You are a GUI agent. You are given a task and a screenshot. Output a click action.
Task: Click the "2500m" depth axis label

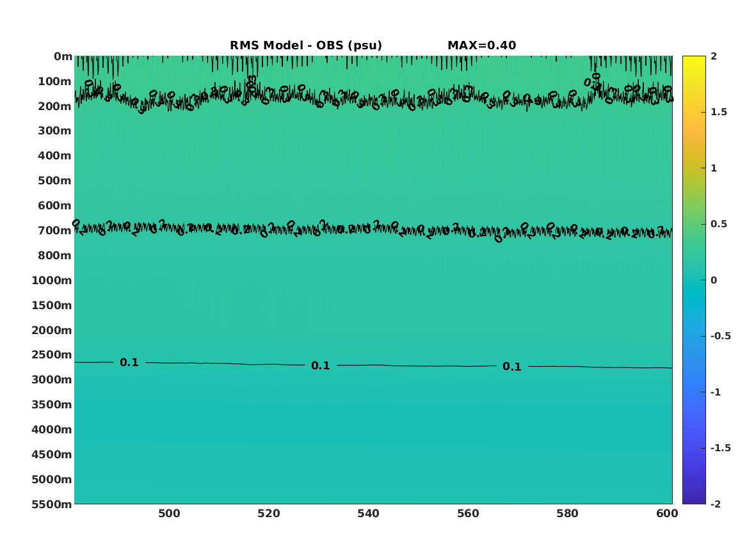coord(52,355)
